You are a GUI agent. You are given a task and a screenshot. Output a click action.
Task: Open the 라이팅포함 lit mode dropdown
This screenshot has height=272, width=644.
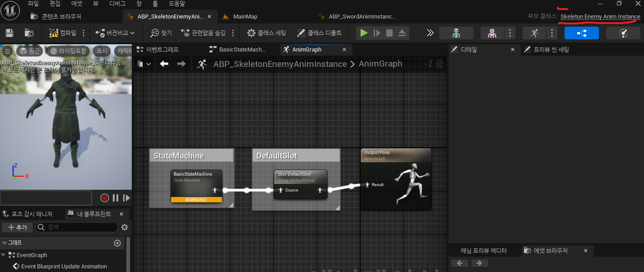coord(68,51)
